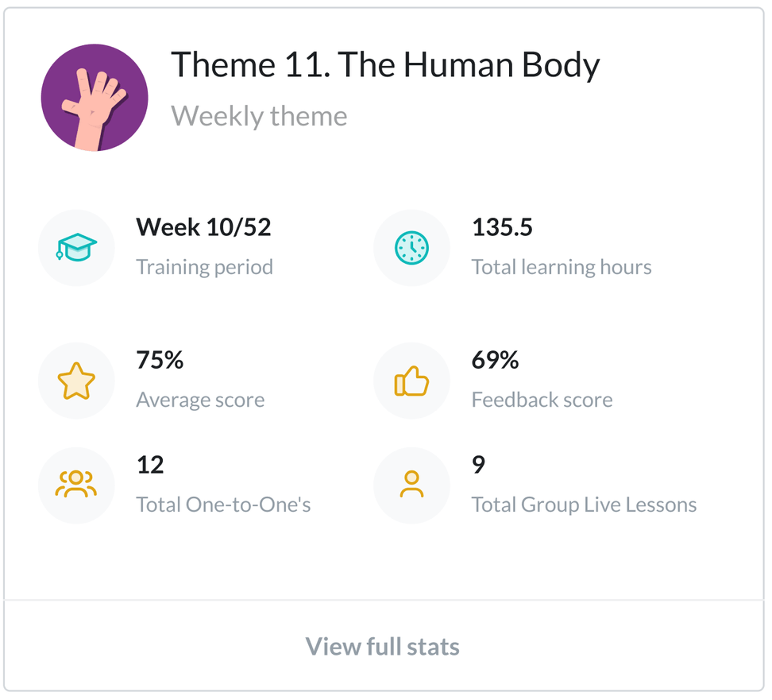Click the Total One-to-One's label
The width and height of the screenshot is (772, 700).
point(223,505)
